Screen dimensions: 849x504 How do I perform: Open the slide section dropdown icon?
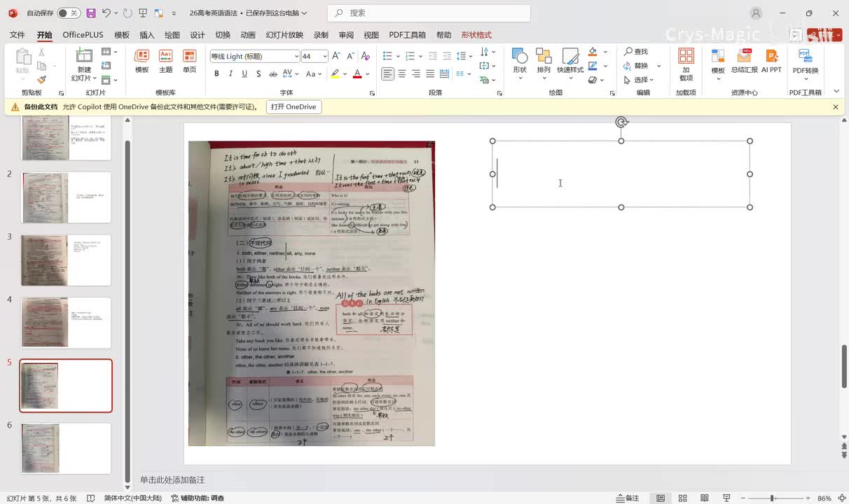(109, 80)
